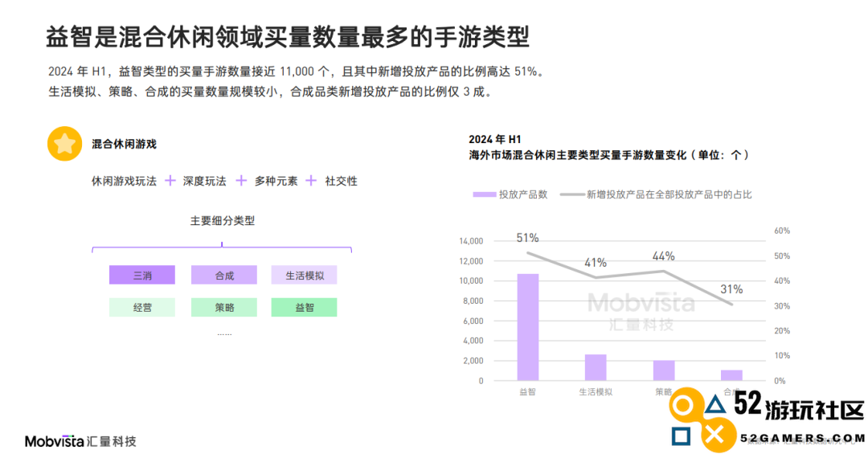Click the 0% value on the right axis
This screenshot has height=454, width=868.
tap(780, 381)
